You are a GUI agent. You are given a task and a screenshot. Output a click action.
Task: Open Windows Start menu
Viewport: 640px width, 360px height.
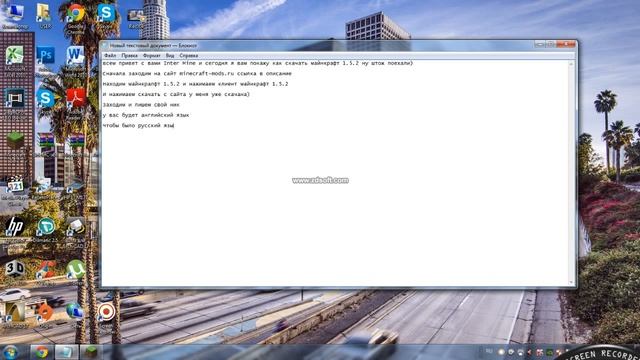click(x=10, y=352)
